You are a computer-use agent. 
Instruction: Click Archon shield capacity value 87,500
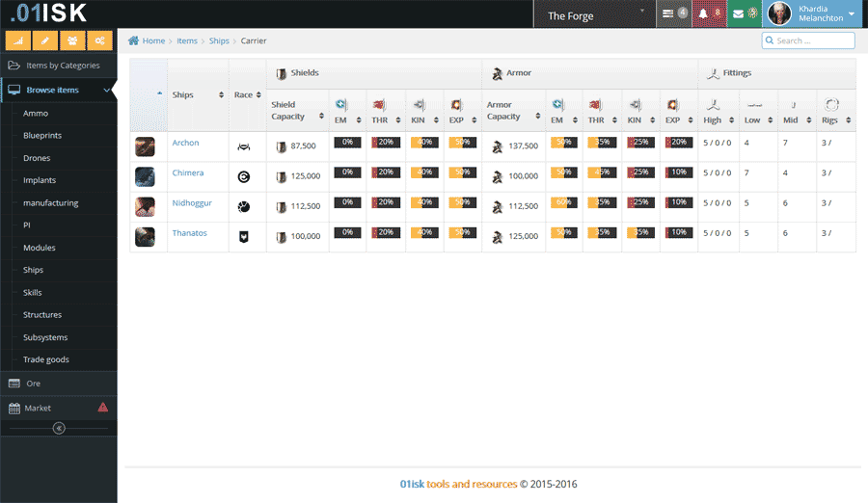pyautogui.click(x=304, y=146)
